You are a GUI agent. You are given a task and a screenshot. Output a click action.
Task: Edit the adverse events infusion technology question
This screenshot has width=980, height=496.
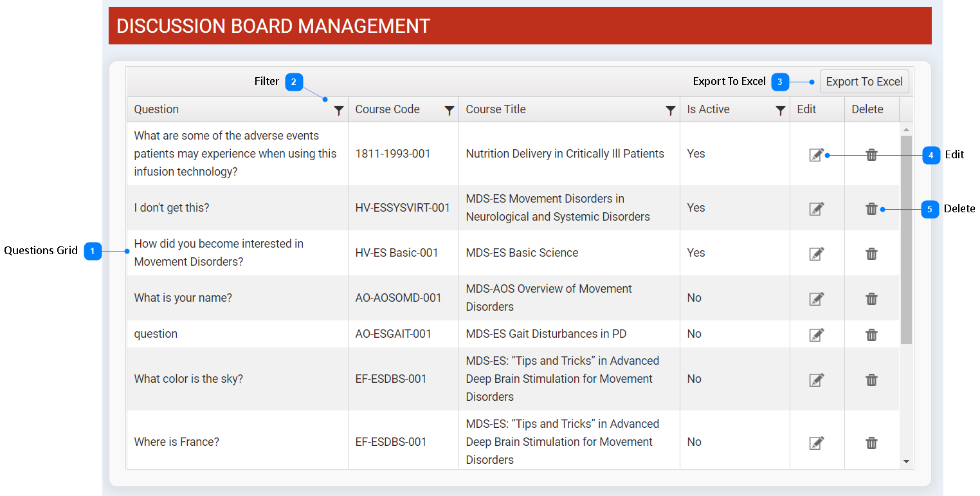[816, 155]
